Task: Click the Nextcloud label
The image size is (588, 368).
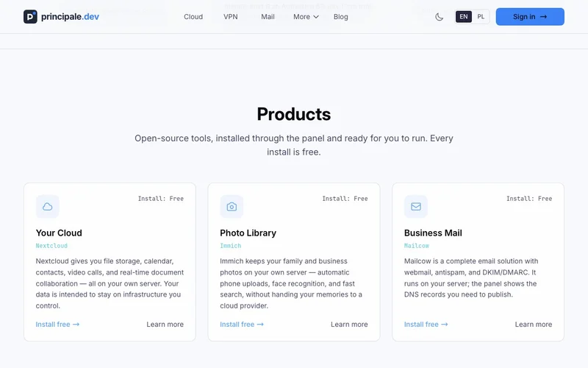Action: 51,246
